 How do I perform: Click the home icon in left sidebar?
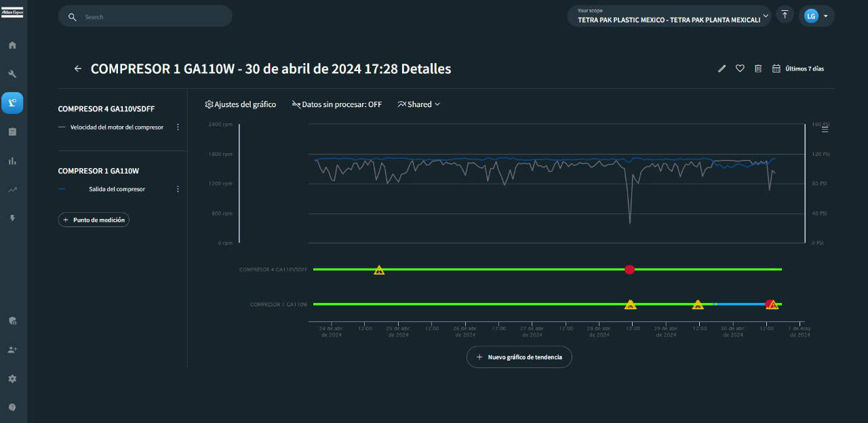tap(12, 45)
